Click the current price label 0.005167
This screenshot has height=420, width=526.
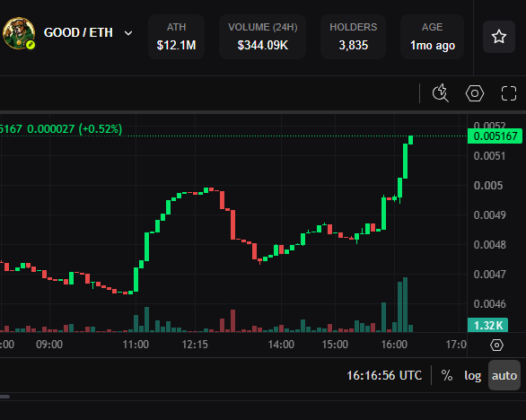(x=495, y=136)
